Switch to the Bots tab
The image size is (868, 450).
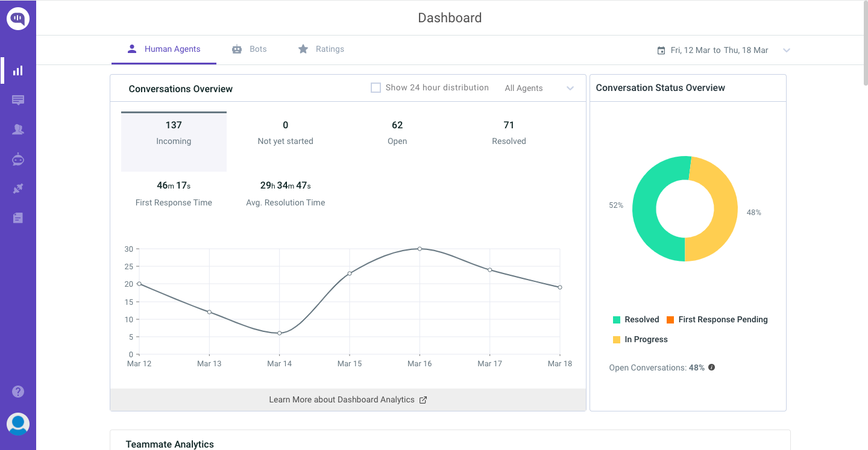(x=250, y=49)
